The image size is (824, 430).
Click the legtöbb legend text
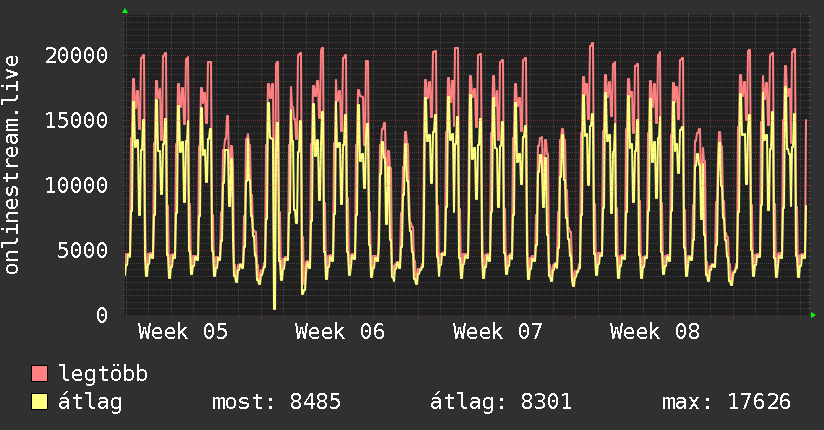pyautogui.click(x=104, y=374)
